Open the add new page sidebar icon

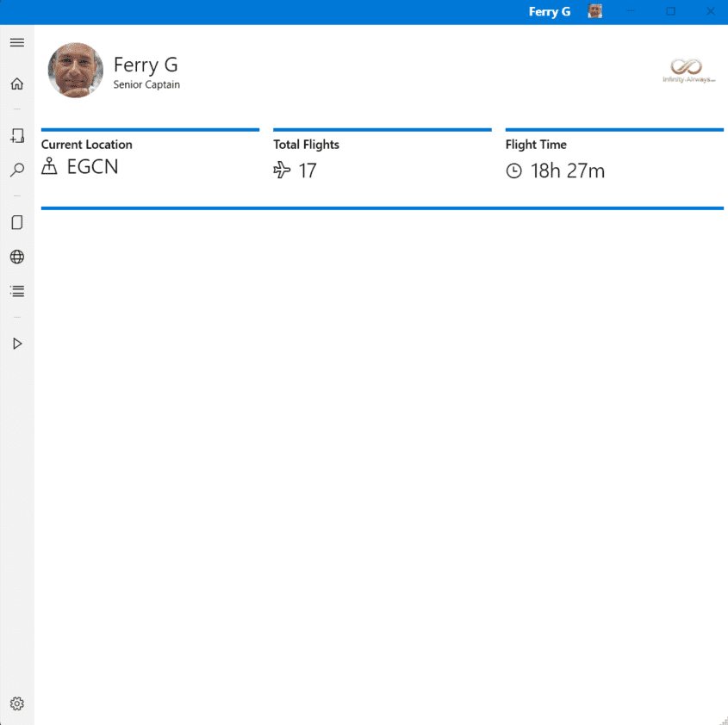point(17,136)
